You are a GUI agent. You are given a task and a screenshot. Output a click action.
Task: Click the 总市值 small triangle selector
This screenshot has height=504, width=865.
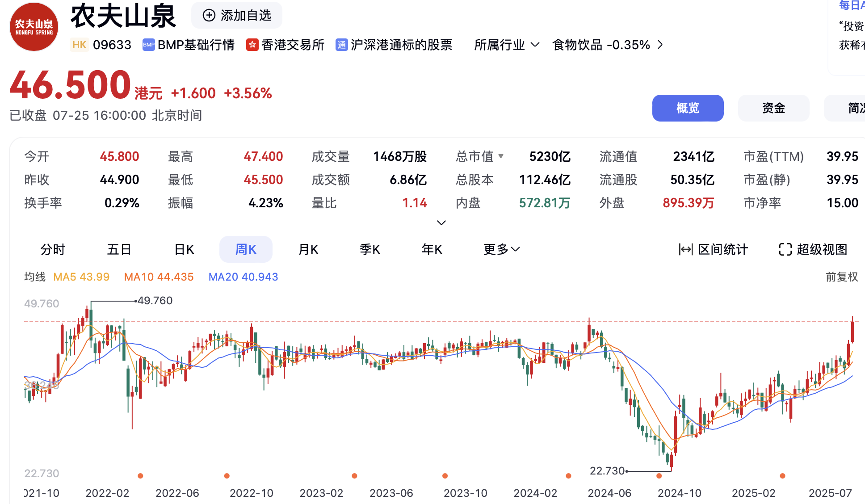coord(501,156)
